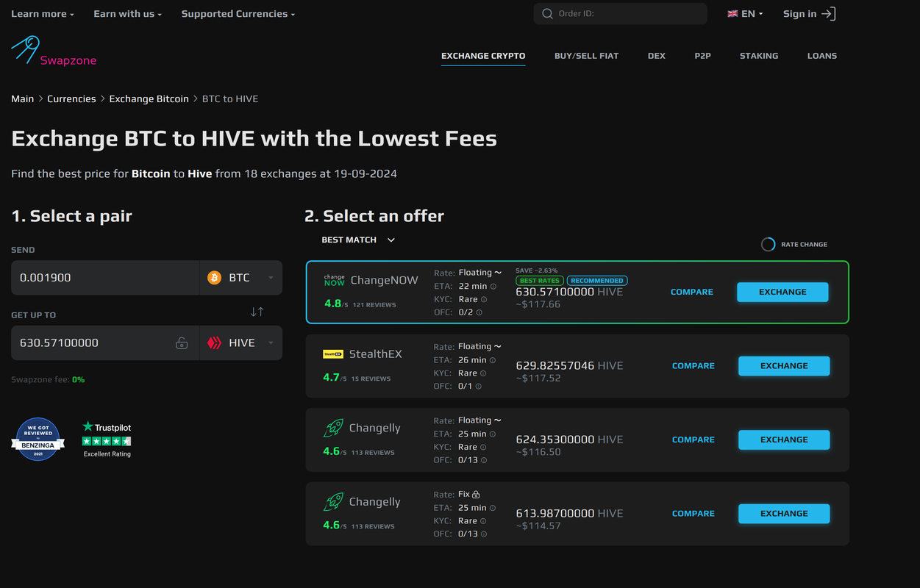
Task: Click the Best Rates badge
Action: point(540,281)
